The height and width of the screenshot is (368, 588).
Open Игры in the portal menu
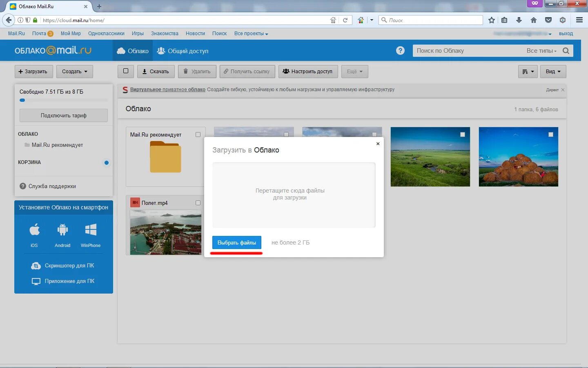click(138, 34)
